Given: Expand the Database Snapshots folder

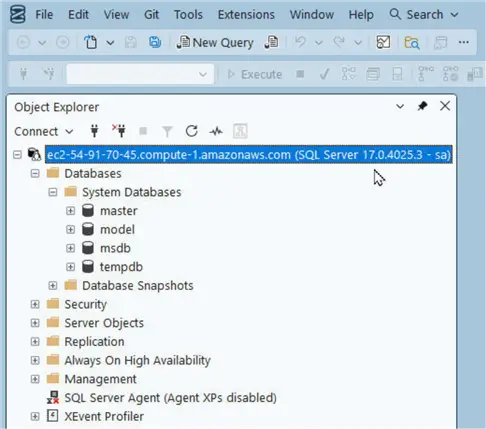Looking at the screenshot, I should point(53,285).
